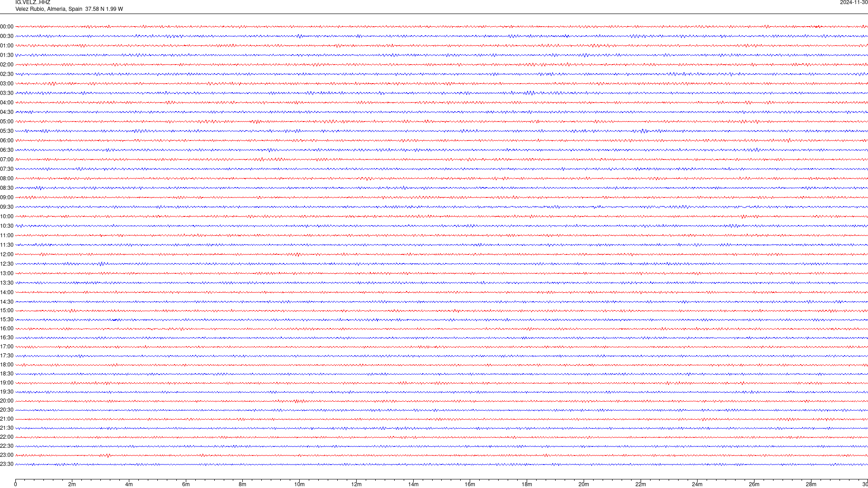Select the 15:30 trace label
This screenshot has height=488, width=868.
tap(7, 319)
